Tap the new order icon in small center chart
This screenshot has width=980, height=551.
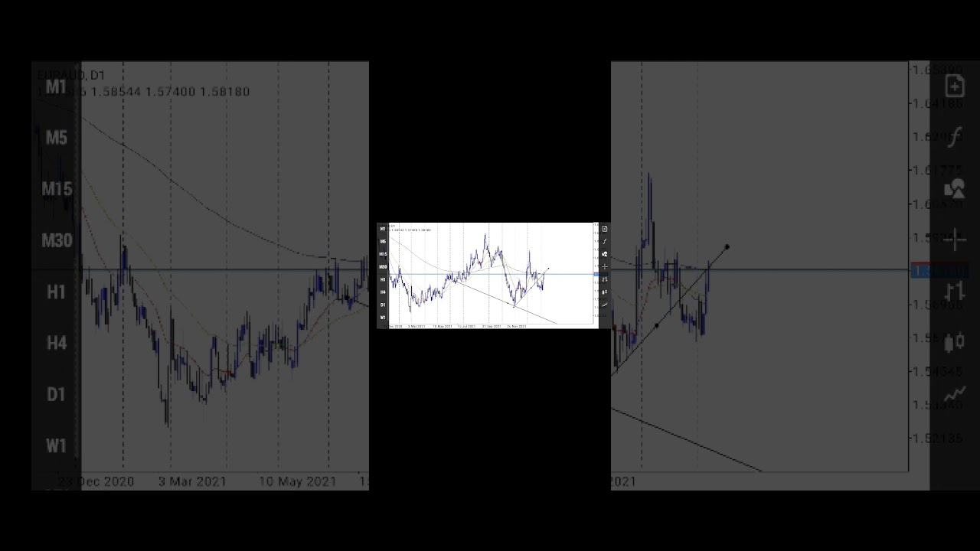605,229
